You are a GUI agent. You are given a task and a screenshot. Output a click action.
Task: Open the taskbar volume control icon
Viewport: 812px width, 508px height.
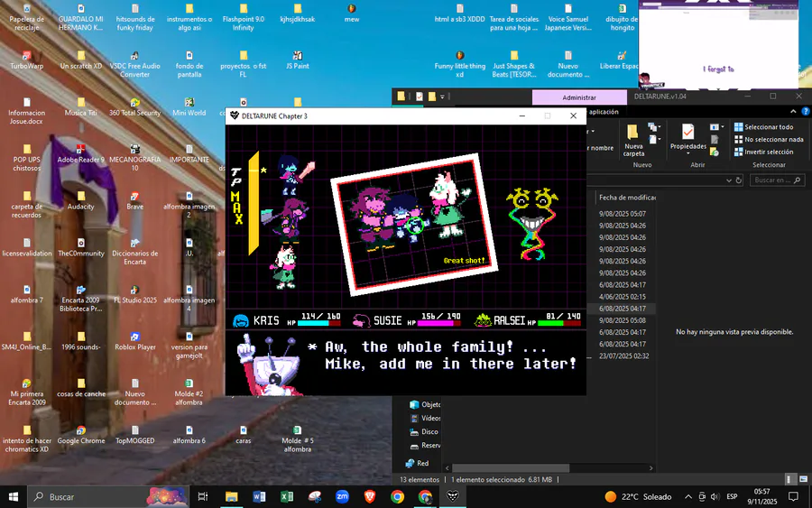(715, 496)
